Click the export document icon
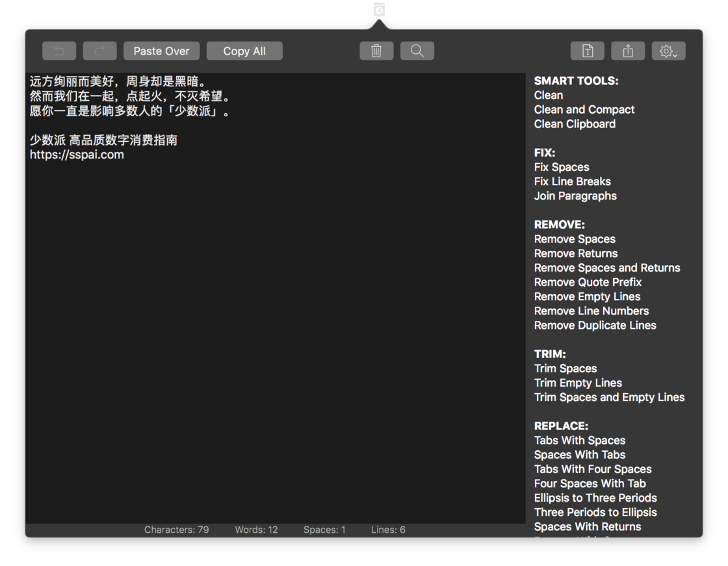Image resolution: width=728 pixels, height=566 pixels. pyautogui.click(x=587, y=51)
